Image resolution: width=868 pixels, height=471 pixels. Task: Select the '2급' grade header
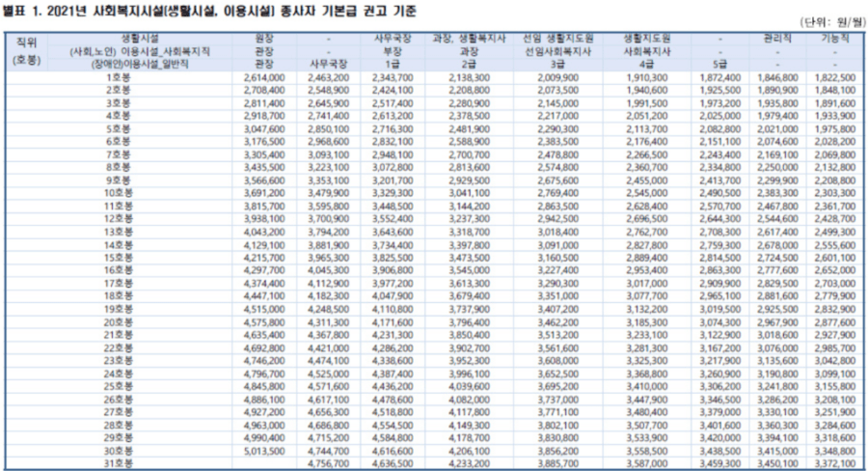click(x=469, y=65)
